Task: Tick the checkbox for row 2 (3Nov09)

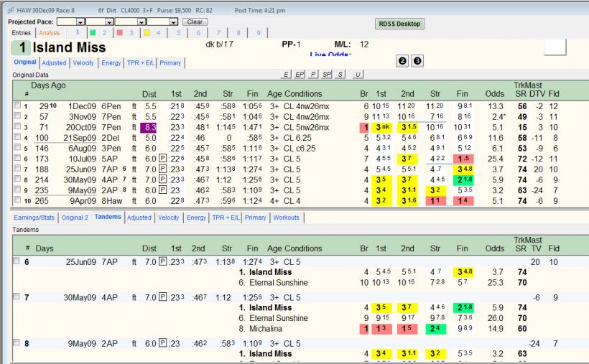Action: pyautogui.click(x=17, y=116)
